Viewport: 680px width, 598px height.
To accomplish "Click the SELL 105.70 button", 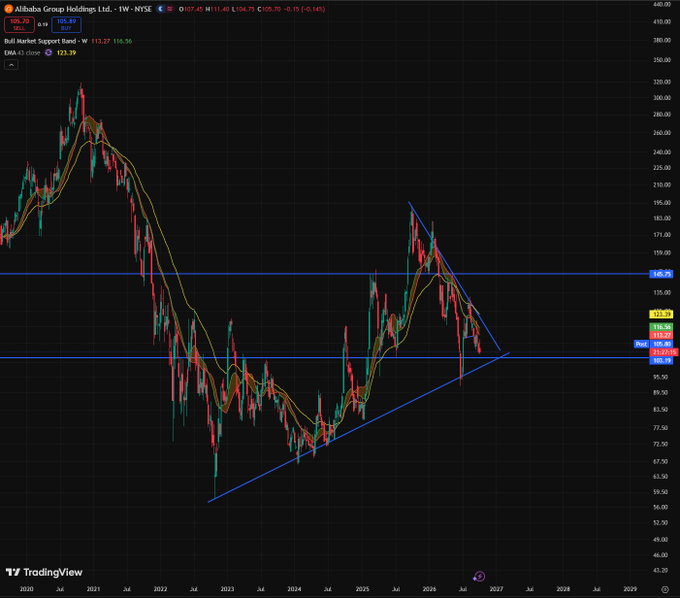I will [x=19, y=24].
